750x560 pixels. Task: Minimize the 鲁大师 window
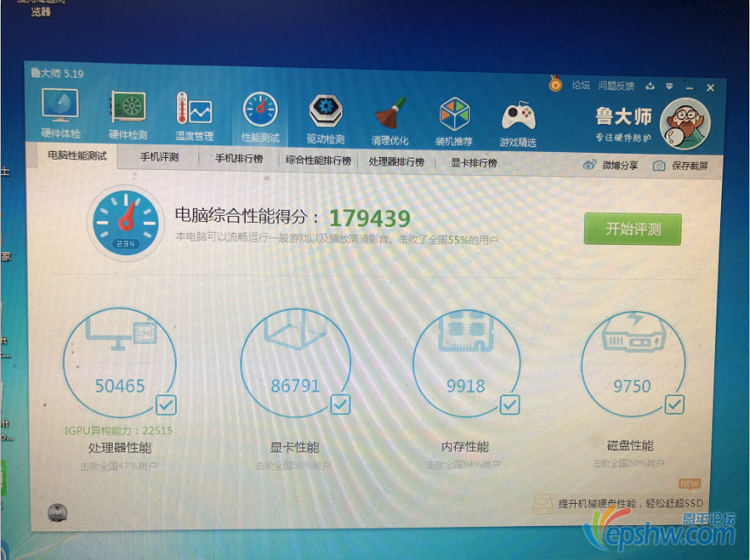click(690, 88)
